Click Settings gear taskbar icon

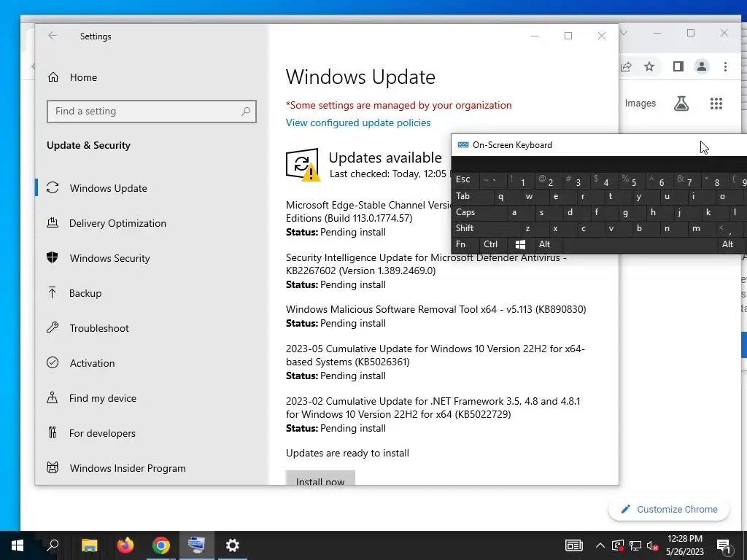pos(233,545)
